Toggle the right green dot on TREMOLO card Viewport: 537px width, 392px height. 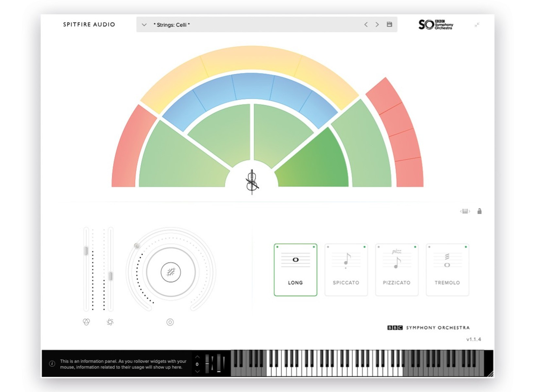(466, 247)
